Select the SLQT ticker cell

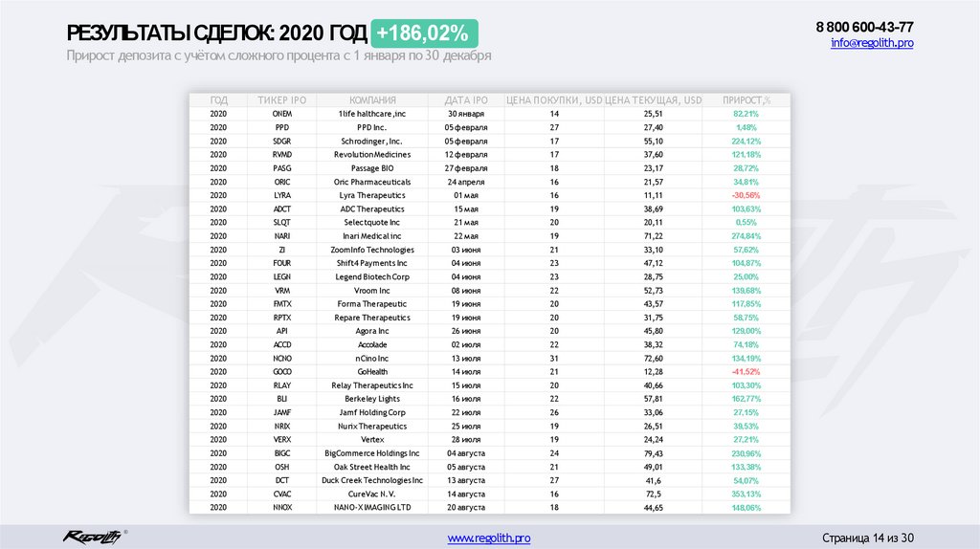point(282,222)
